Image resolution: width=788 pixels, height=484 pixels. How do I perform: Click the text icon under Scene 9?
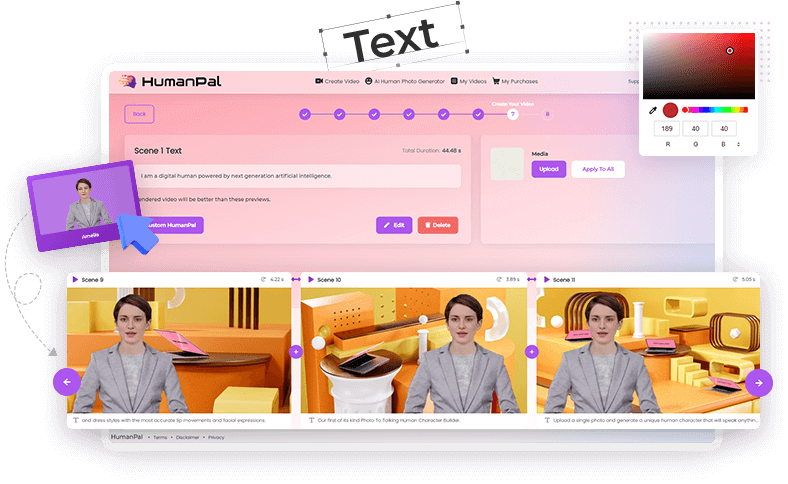point(76,420)
